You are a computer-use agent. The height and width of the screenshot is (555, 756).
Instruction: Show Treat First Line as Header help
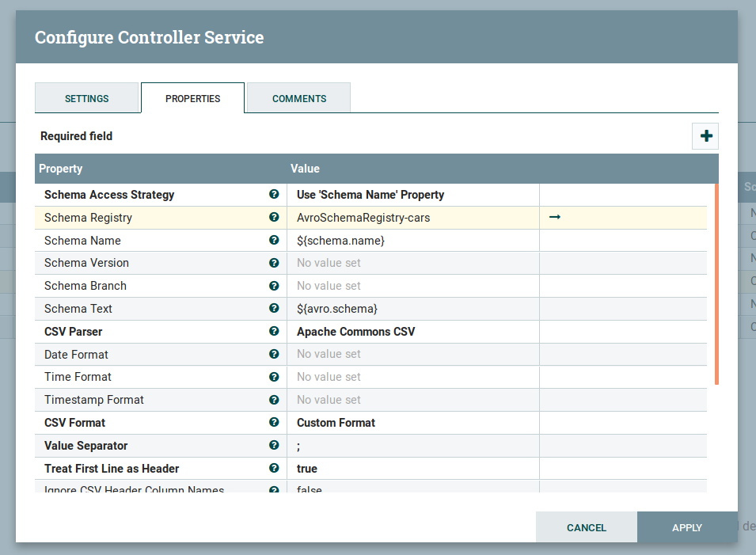point(274,468)
